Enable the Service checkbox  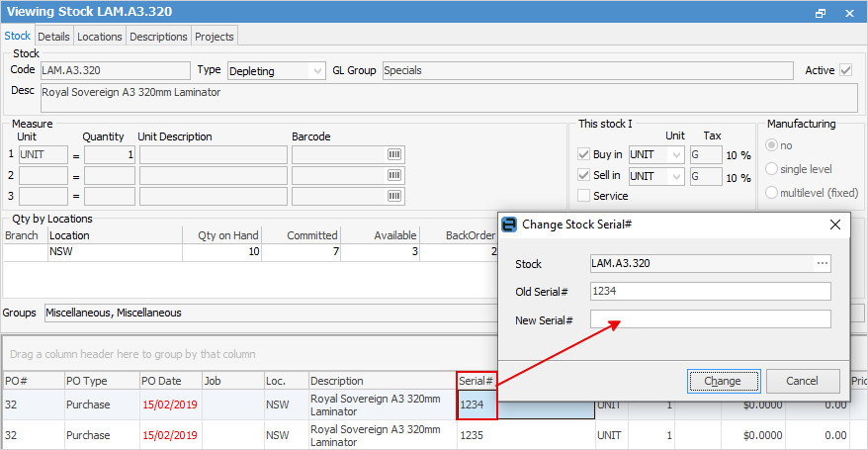(584, 196)
